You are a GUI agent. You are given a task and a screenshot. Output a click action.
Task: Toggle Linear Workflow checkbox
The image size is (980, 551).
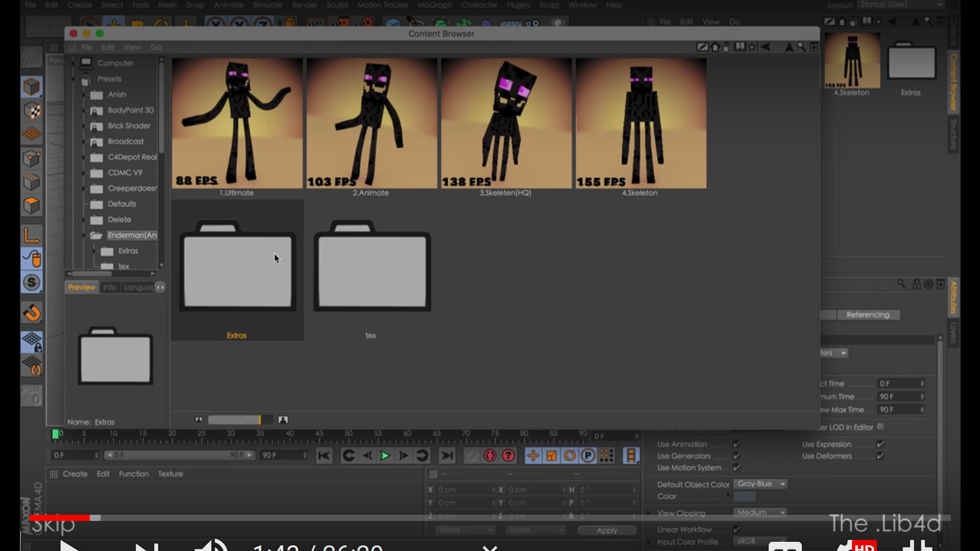(x=737, y=529)
